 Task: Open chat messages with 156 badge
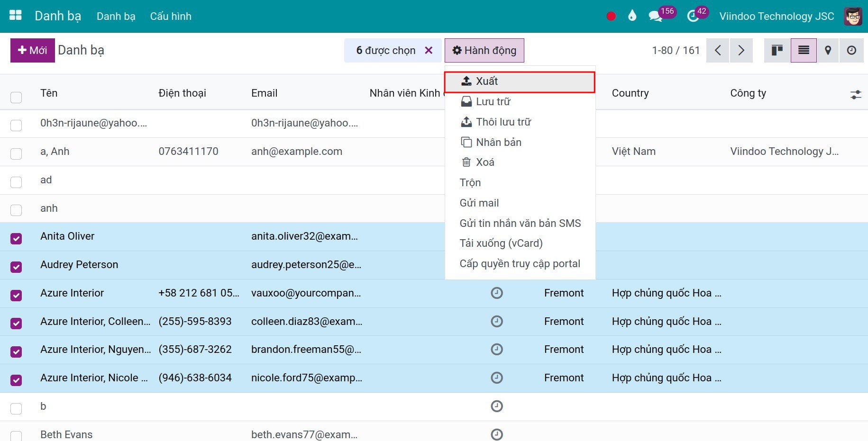[661, 14]
